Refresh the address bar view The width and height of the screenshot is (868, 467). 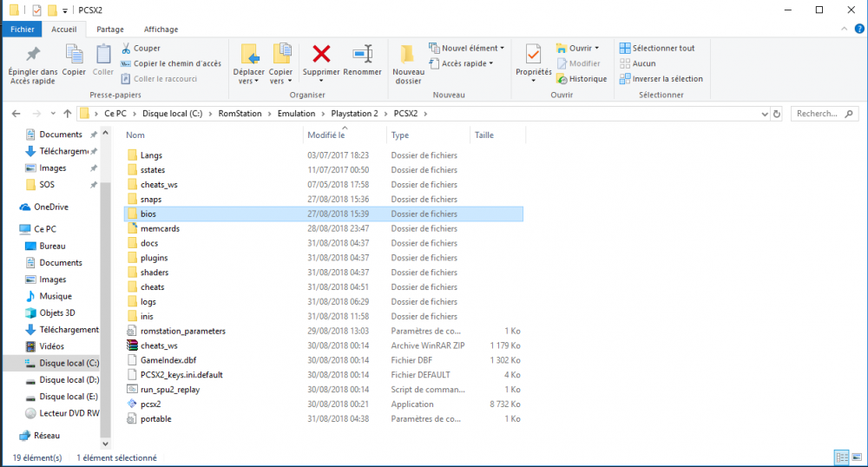pyautogui.click(x=777, y=114)
